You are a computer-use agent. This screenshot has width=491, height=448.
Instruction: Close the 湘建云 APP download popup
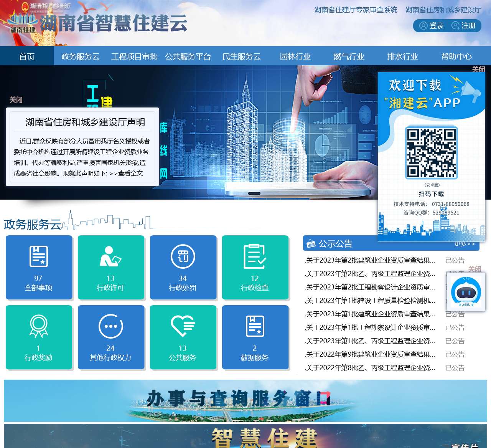(x=479, y=69)
